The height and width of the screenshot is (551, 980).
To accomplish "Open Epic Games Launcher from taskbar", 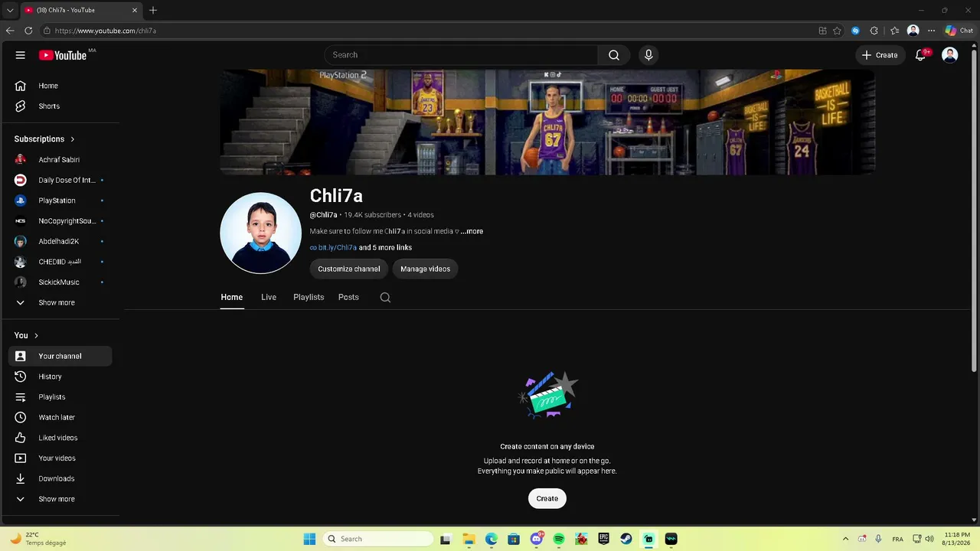I will 604,539.
